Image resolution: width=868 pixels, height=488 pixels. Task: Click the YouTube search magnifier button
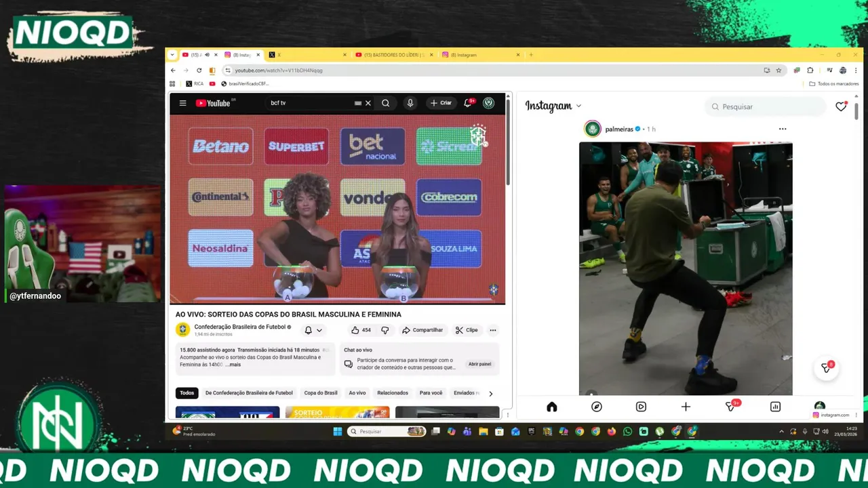point(385,103)
